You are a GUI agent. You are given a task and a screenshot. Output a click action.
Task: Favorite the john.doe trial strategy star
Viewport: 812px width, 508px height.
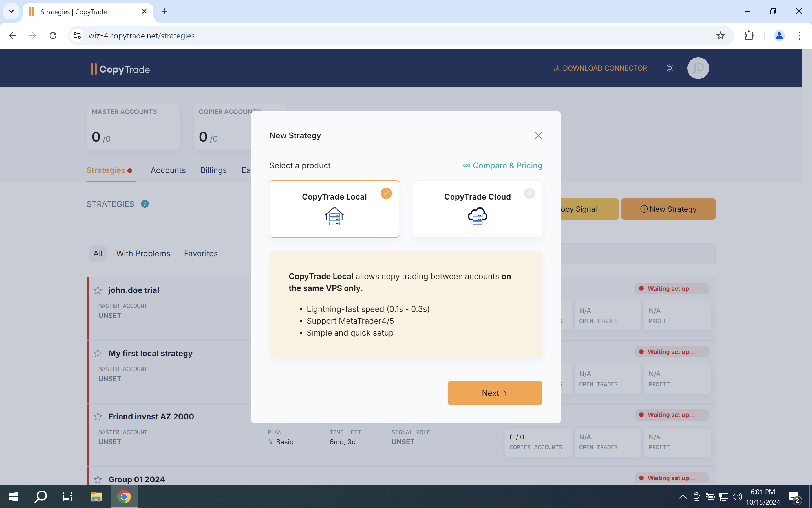(98, 290)
